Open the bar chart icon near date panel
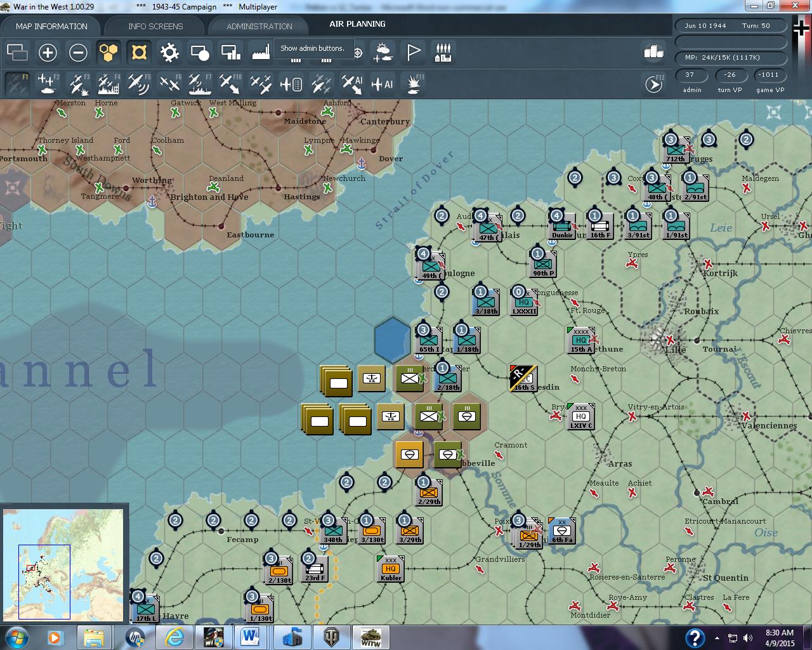The width and height of the screenshot is (812, 650). 653,52
